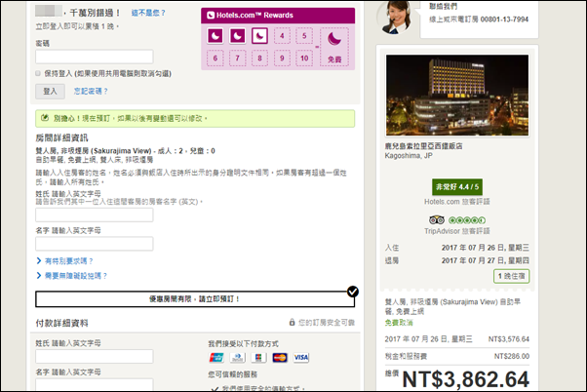Click the first filled moon reward stamp

point(215,36)
